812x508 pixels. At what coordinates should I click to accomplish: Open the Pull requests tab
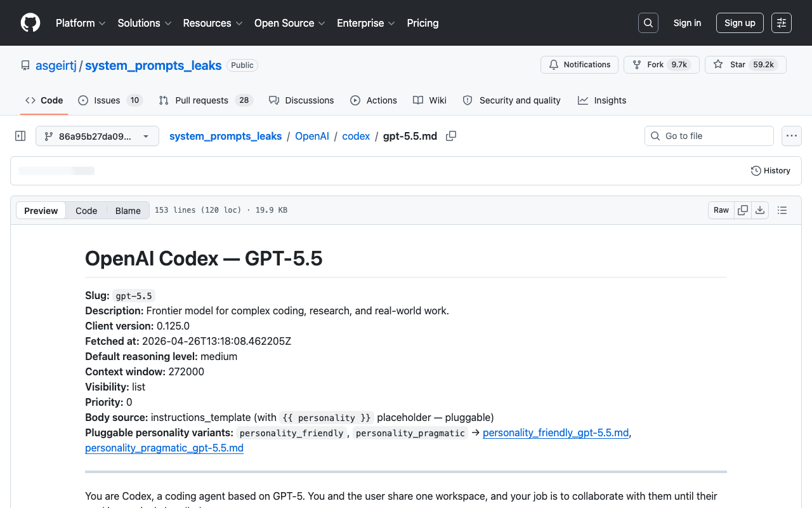coord(206,100)
